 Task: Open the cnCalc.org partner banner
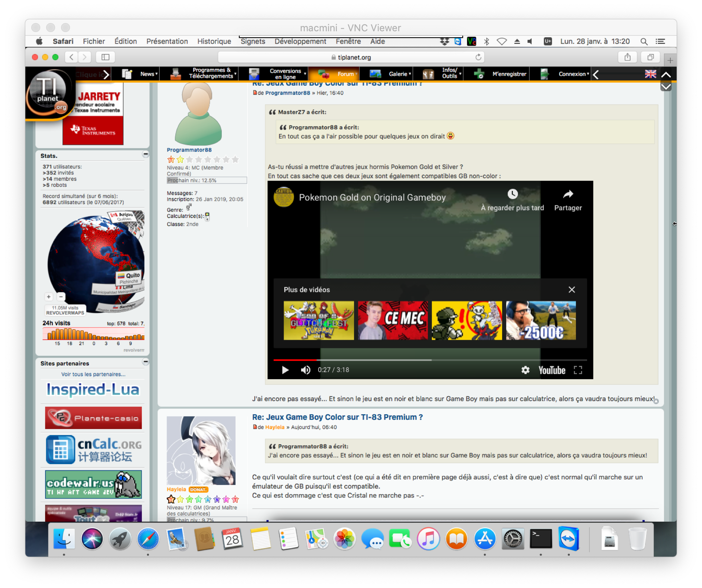click(93, 450)
